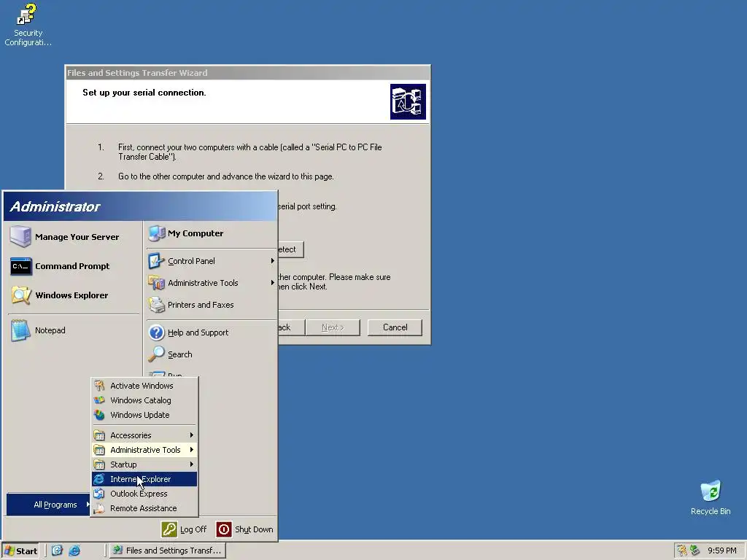Image resolution: width=747 pixels, height=560 pixels.
Task: Activate the Files and Settings Transfer taskbar button
Action: coord(167,551)
